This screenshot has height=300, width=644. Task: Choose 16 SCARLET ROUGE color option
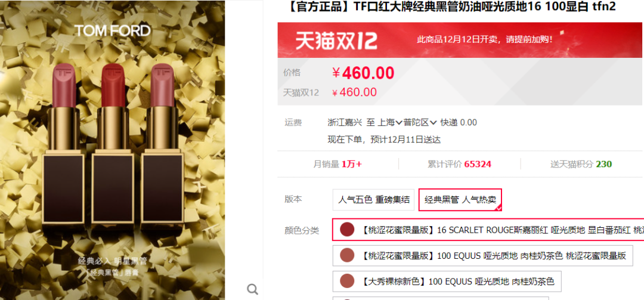click(x=488, y=230)
